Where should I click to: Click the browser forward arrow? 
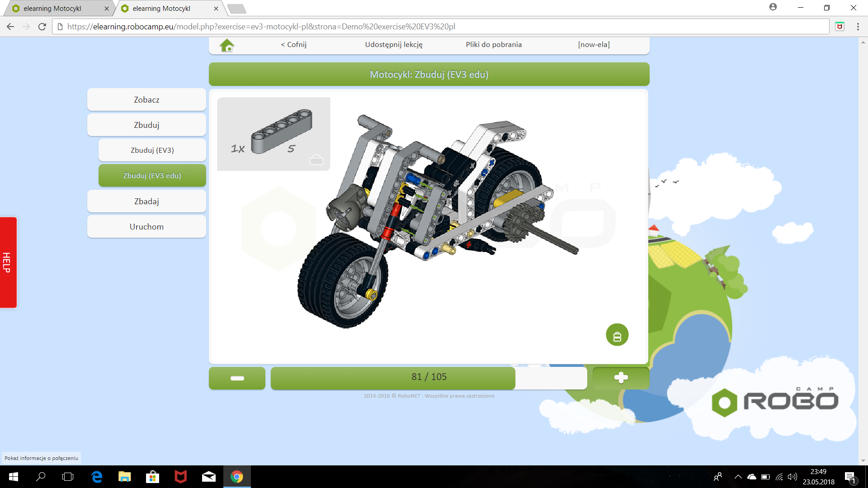tap(26, 27)
